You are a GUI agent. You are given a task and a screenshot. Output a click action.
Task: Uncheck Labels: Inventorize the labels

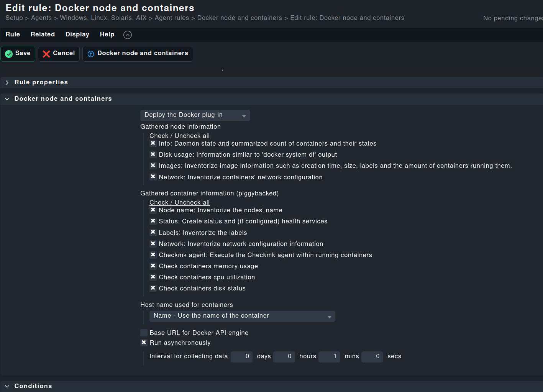(153, 232)
